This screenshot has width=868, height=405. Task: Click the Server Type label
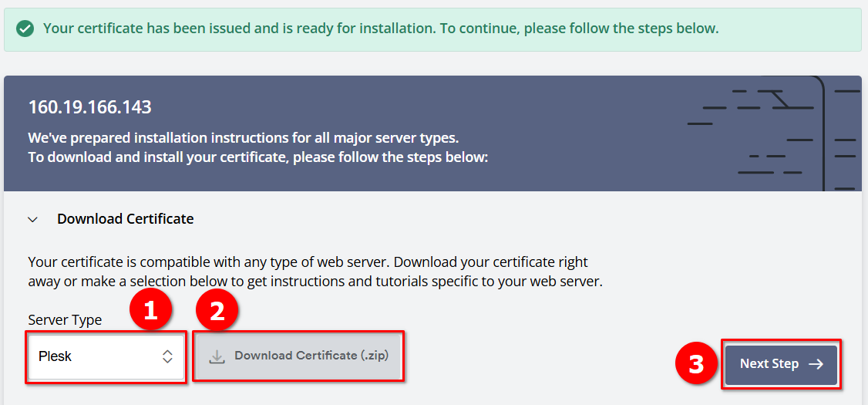(65, 320)
